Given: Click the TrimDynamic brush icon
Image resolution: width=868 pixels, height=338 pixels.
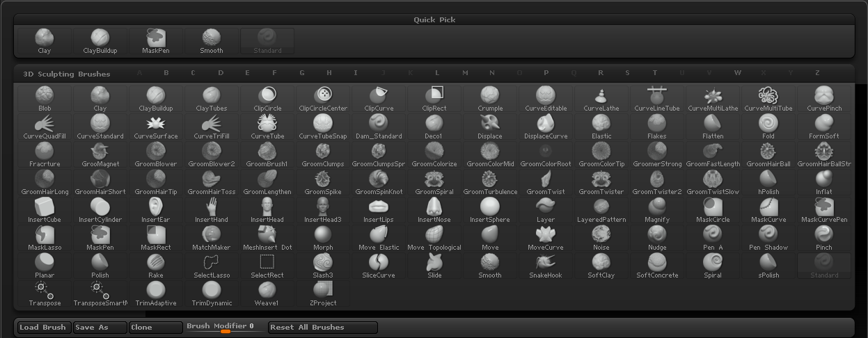Looking at the screenshot, I should click(212, 293).
